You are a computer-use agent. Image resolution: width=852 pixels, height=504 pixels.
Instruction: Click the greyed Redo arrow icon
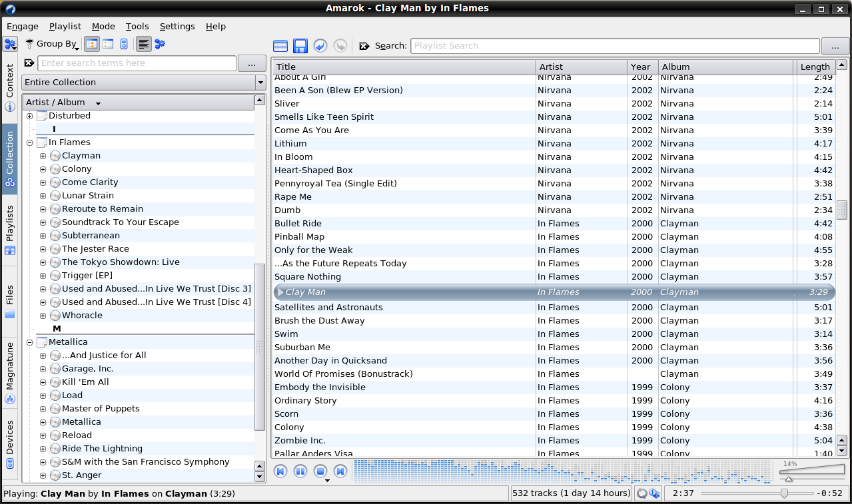(340, 46)
